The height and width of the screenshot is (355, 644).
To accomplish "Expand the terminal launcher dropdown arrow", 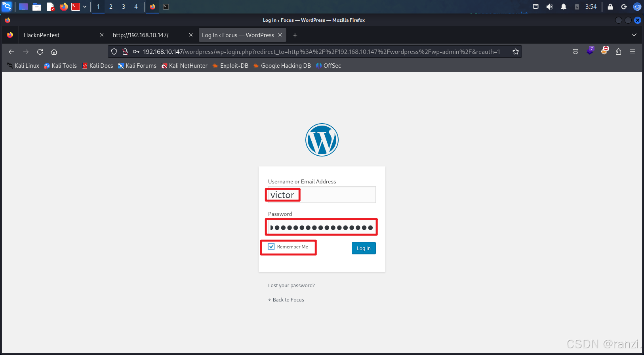I will coord(85,7).
